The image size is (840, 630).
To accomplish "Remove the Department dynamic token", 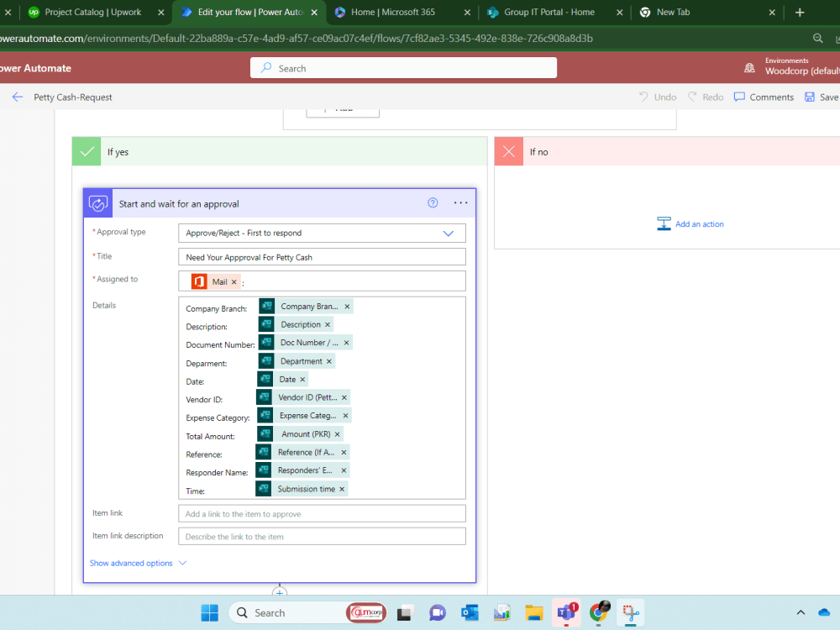I will (x=329, y=361).
